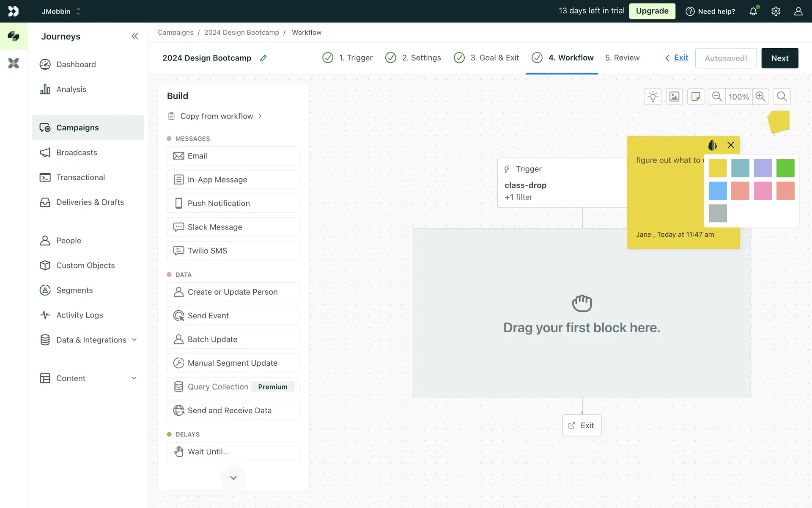
Task: Zoom in the workflow canvas
Action: point(760,97)
